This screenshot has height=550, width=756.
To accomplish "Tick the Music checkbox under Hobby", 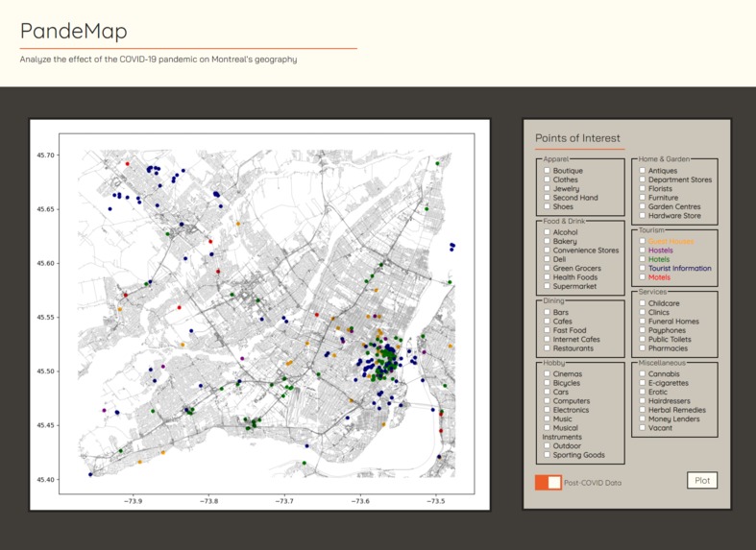I will coord(547,418).
